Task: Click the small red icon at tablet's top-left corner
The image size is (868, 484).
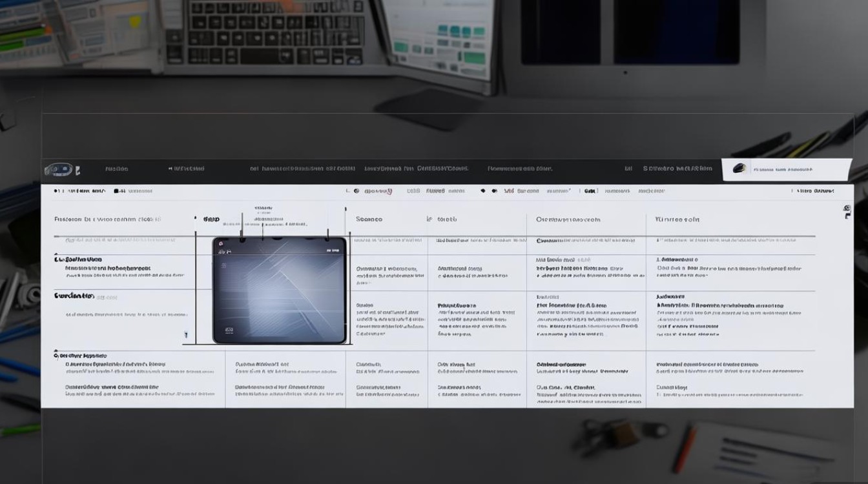Action: click(x=220, y=244)
